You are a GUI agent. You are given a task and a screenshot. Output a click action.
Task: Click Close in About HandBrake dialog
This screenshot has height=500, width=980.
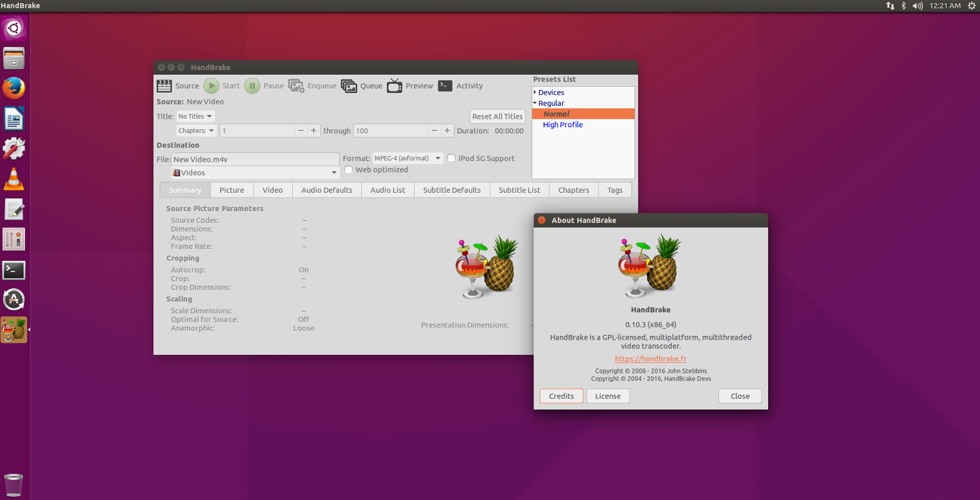point(740,396)
